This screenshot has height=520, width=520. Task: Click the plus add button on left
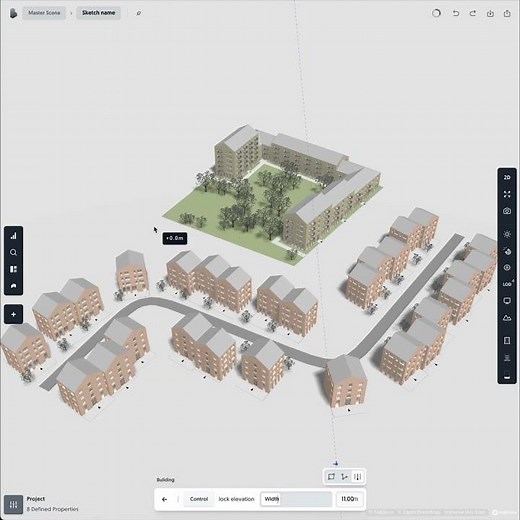tap(13, 314)
